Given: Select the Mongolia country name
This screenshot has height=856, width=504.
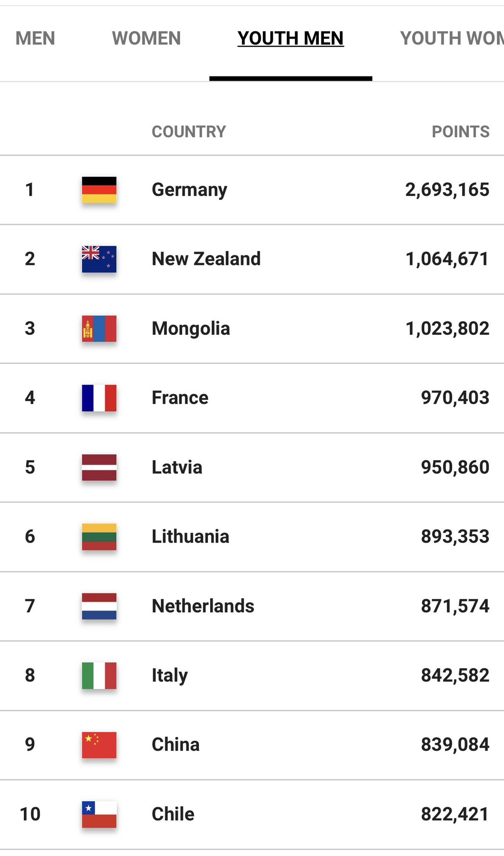Looking at the screenshot, I should click(191, 329).
